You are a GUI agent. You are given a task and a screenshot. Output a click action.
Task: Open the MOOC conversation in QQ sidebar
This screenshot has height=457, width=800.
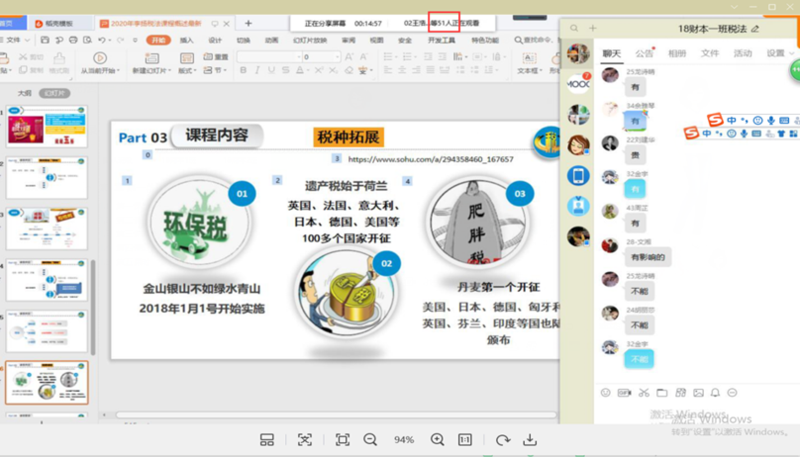[578, 84]
